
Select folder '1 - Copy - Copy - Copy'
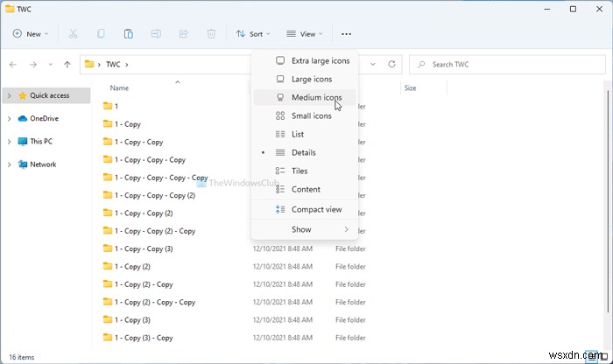coord(150,160)
